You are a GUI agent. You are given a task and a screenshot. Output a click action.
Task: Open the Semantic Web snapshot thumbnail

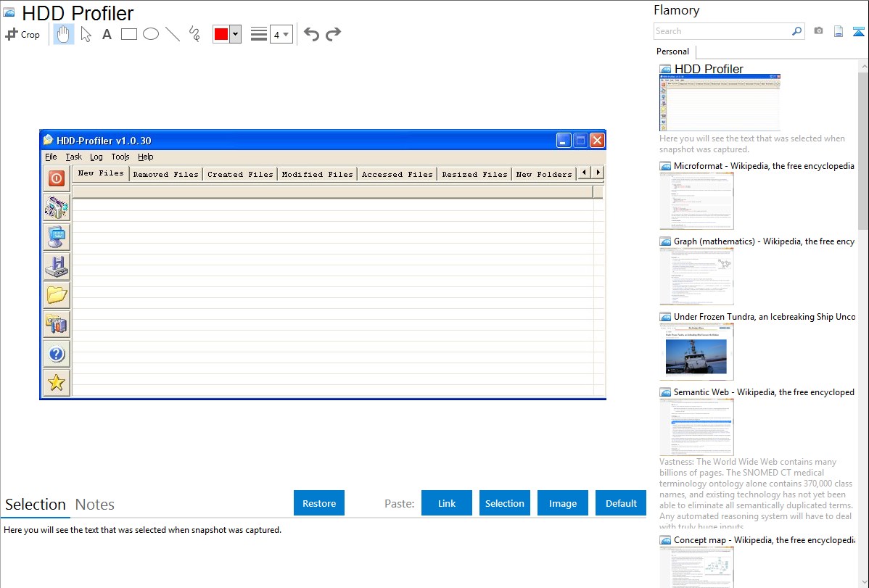click(696, 427)
